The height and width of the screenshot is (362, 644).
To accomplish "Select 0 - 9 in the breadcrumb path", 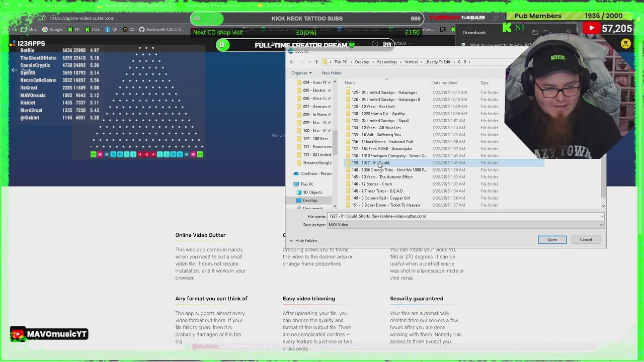I will point(462,62).
